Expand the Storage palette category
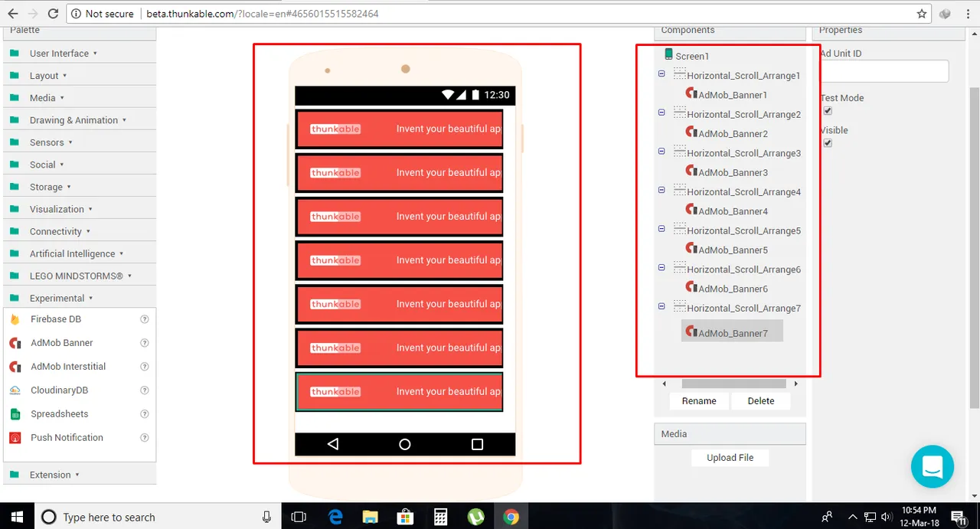The height and width of the screenshot is (529, 980). pyautogui.click(x=80, y=187)
